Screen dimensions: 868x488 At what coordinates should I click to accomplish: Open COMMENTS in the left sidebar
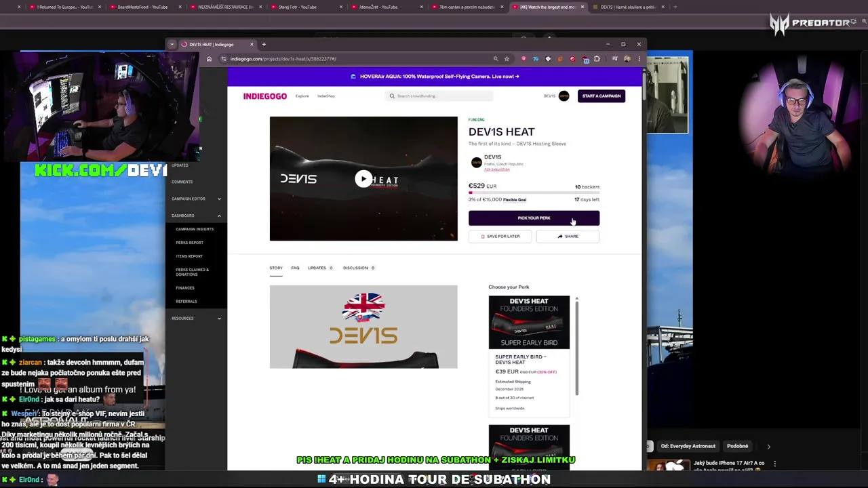[182, 182]
